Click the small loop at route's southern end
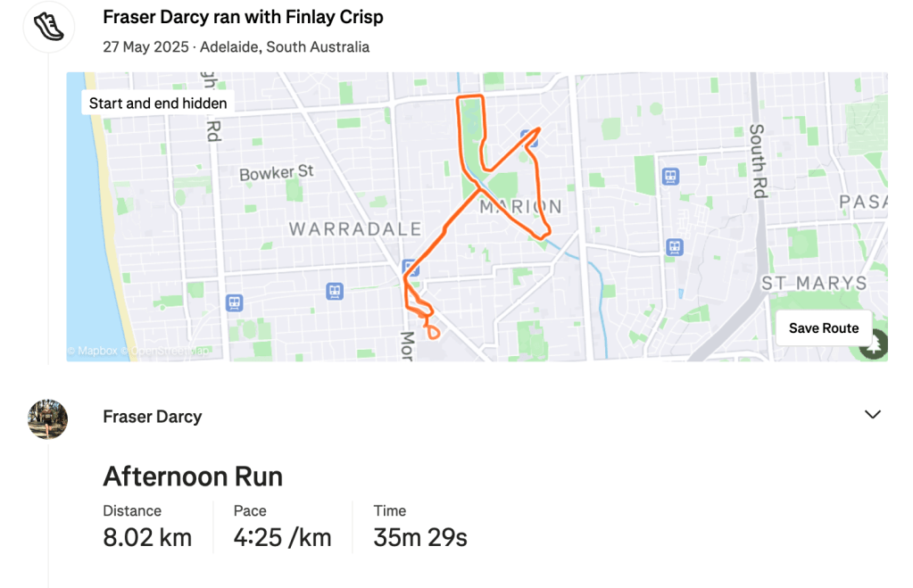This screenshot has width=913, height=588. point(433,333)
